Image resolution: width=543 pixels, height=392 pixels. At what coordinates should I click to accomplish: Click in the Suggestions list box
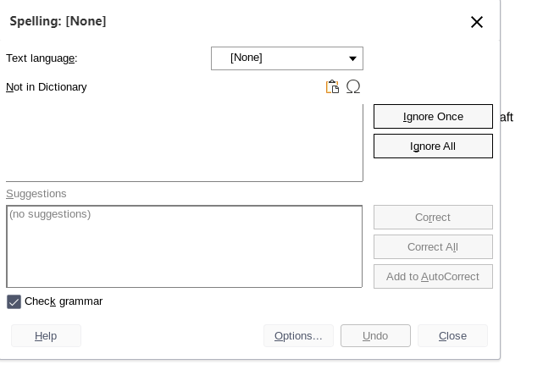coord(184,246)
